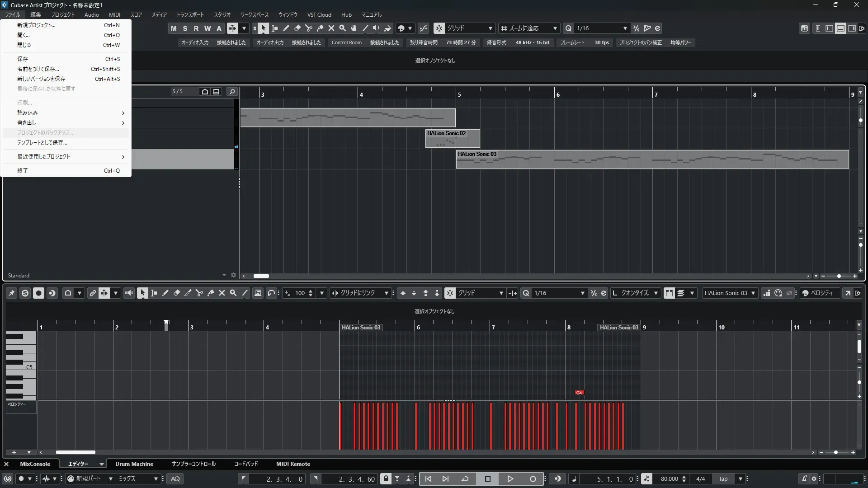Screen dimensions: 868x488
Task: Pick the Hand comp tool in toolbar
Action: coord(354,28)
